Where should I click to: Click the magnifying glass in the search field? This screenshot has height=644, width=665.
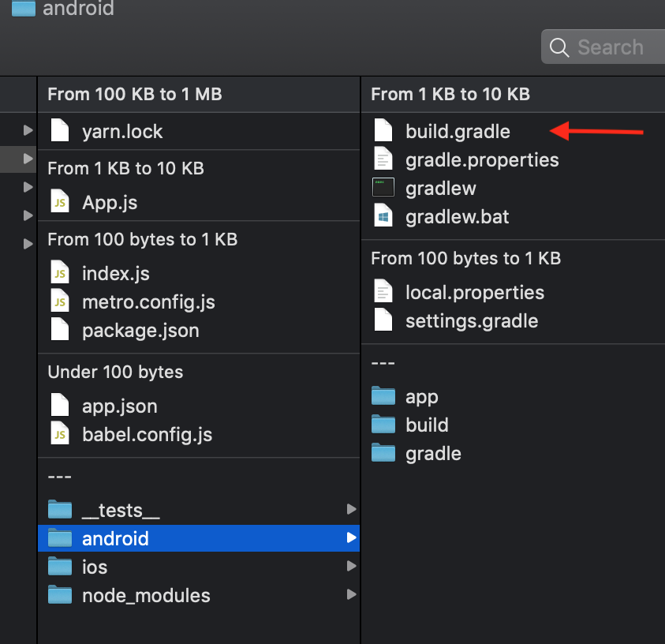point(560,47)
